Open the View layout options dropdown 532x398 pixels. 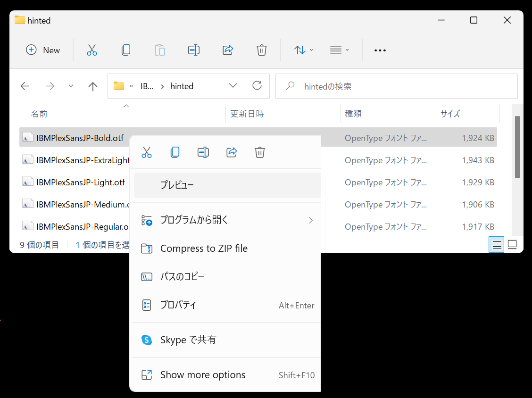click(x=339, y=50)
